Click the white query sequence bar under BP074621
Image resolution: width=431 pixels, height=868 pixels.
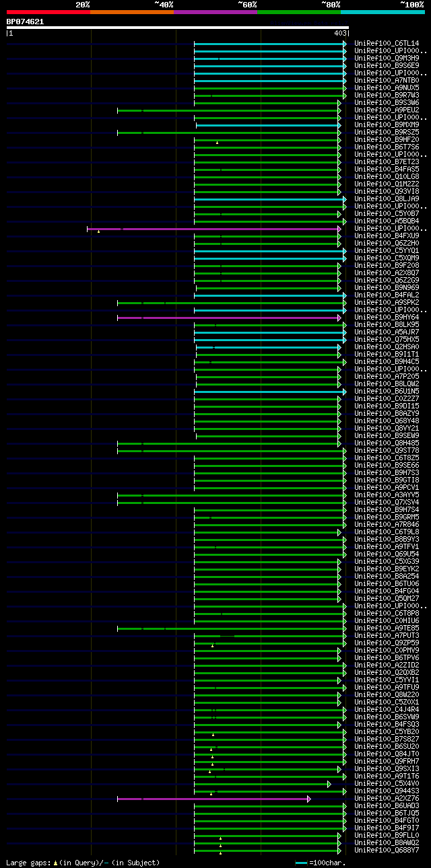177,28
